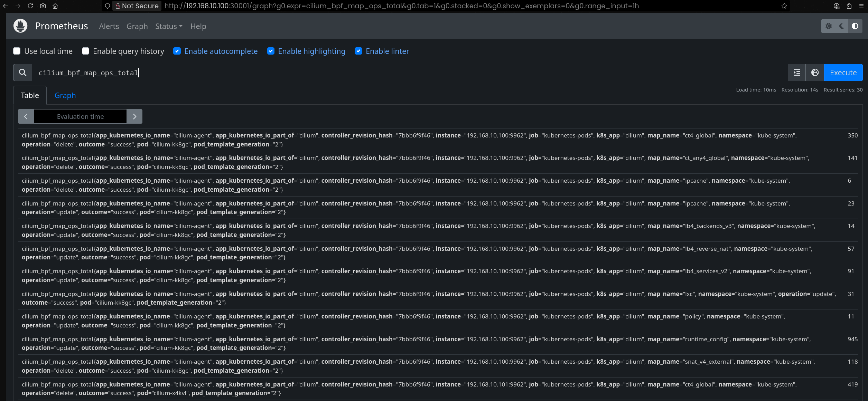Click the lb4_services_v2 series row
The image size is (868, 401).
coord(438,276)
